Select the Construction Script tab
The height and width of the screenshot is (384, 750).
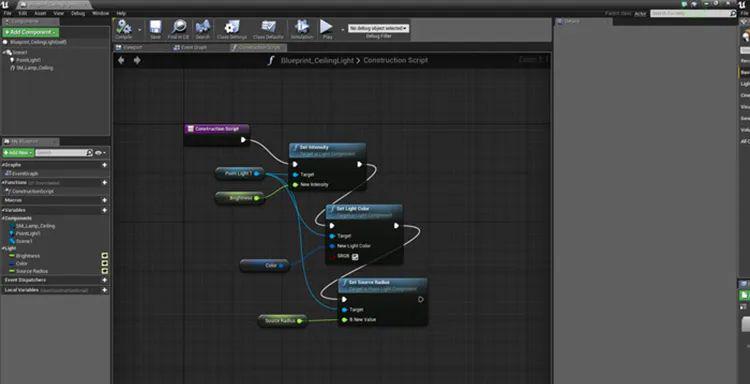[259, 47]
